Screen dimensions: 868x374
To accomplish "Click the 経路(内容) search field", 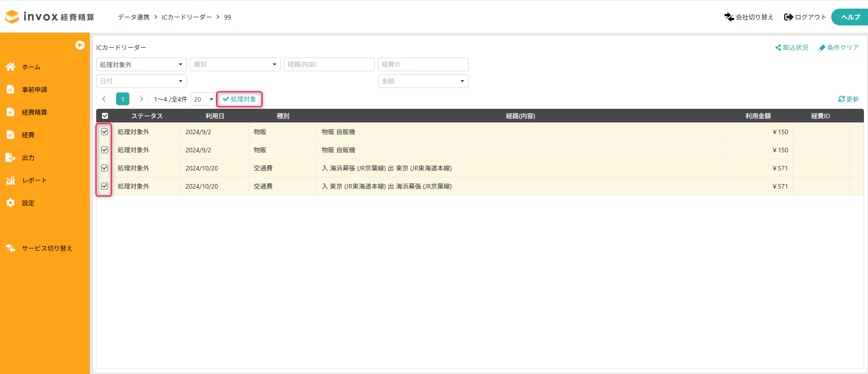I will tap(329, 64).
